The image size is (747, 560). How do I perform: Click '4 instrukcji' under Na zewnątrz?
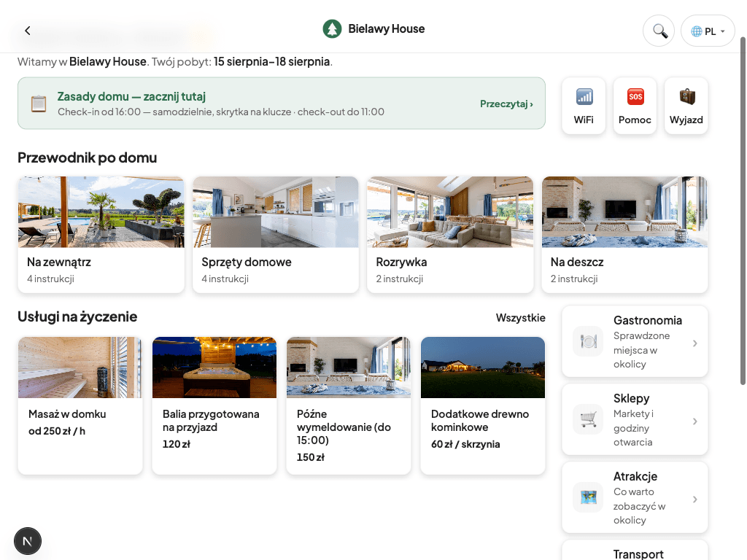(x=50, y=279)
